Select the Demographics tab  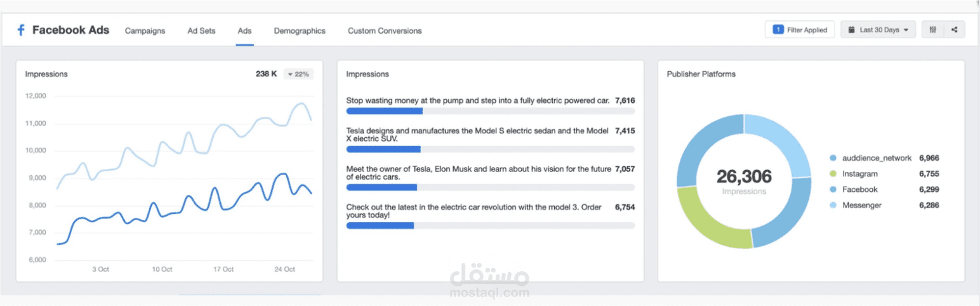[x=300, y=30]
